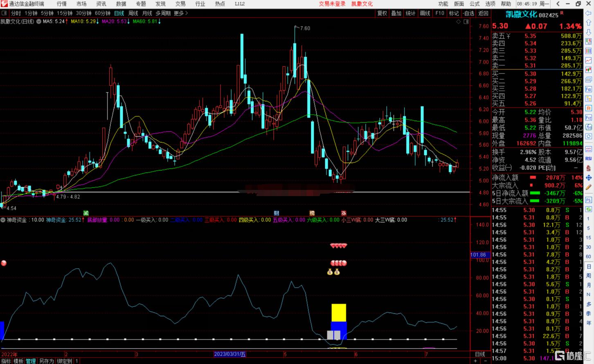This screenshot has height=364, width=594.
Task: Click the blue down arrow sidebar icon
Action: (589, 31)
